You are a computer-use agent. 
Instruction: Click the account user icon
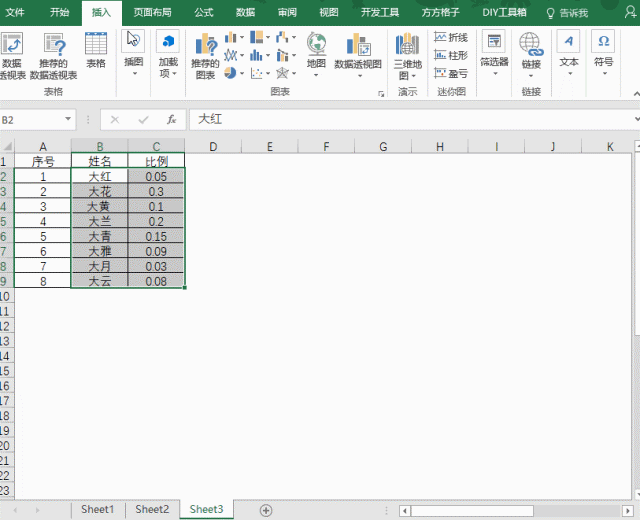pos(631,12)
